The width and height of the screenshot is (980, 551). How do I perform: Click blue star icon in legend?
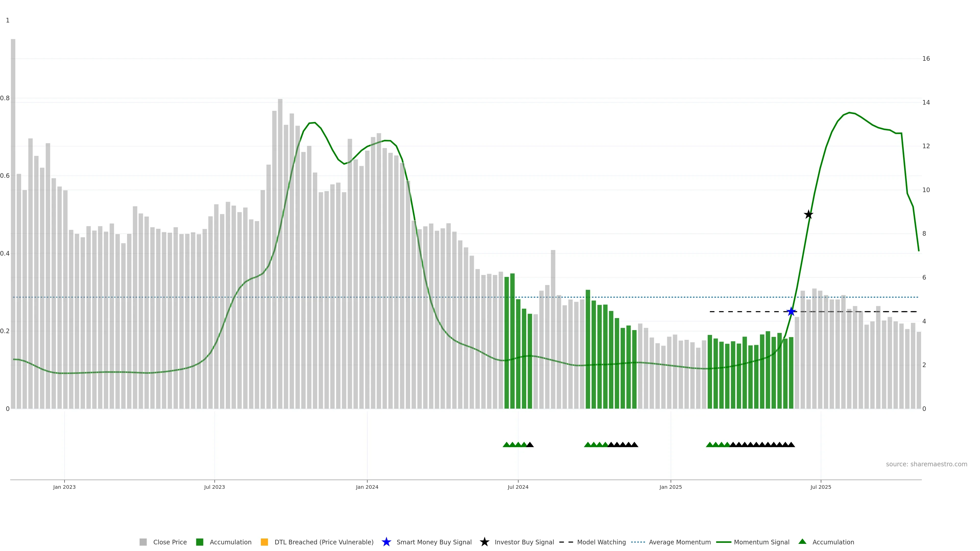[386, 542]
